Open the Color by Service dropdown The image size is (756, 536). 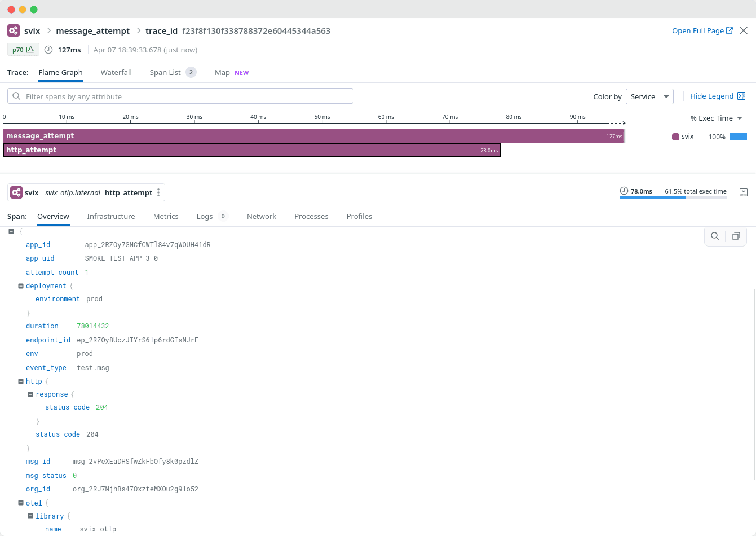[649, 96]
